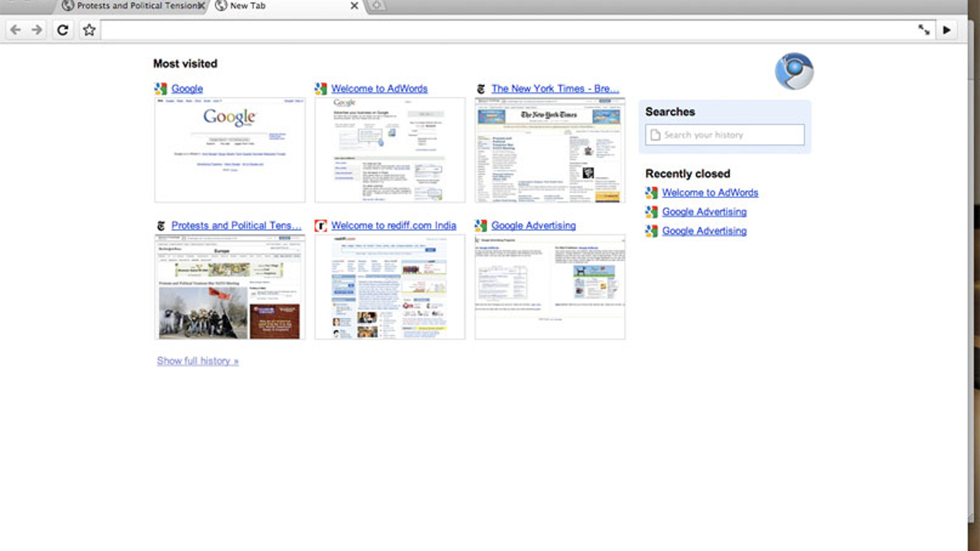The width and height of the screenshot is (980, 551).
Task: Go back with the back arrow
Action: (16, 30)
